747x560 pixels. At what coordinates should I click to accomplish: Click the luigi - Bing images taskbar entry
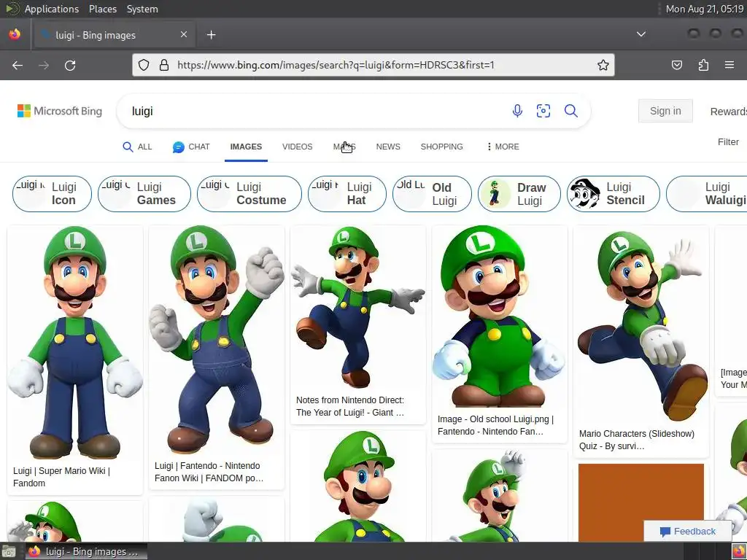tap(86, 551)
